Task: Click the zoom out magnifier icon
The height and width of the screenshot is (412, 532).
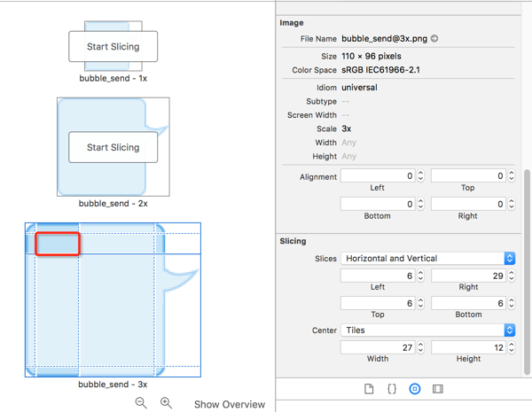Action: 141,403
